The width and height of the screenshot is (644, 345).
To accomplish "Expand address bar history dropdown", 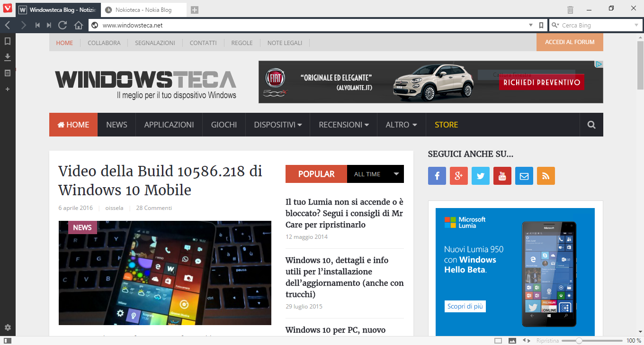I will pos(531,25).
